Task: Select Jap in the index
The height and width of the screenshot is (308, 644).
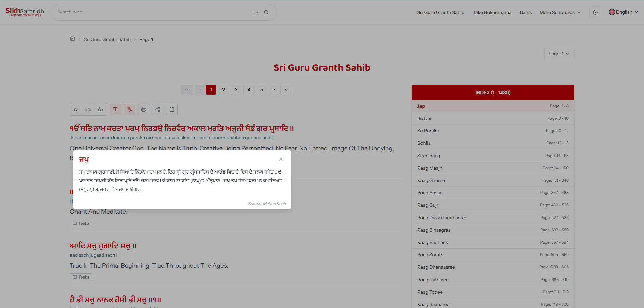Action: click(493, 106)
